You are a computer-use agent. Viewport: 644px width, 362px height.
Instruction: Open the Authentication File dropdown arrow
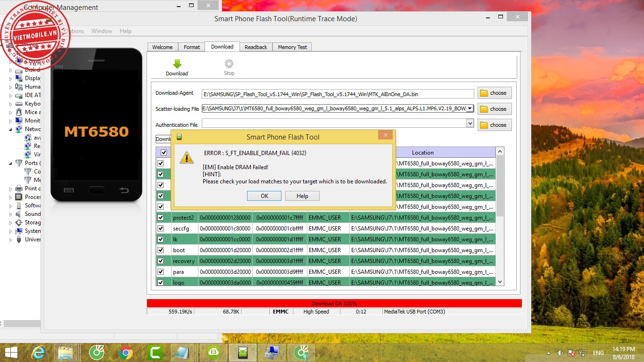(x=470, y=123)
